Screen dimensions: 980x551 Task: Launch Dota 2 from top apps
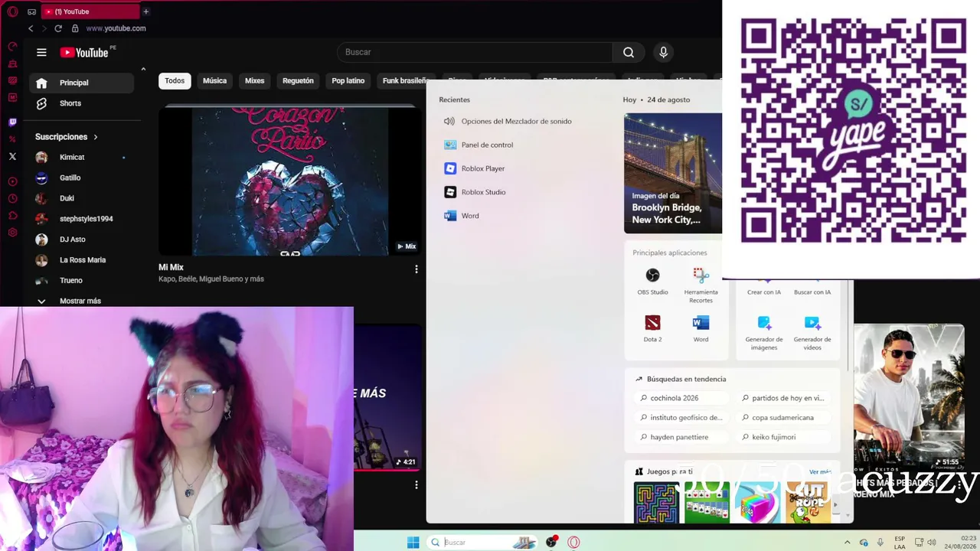652,328
